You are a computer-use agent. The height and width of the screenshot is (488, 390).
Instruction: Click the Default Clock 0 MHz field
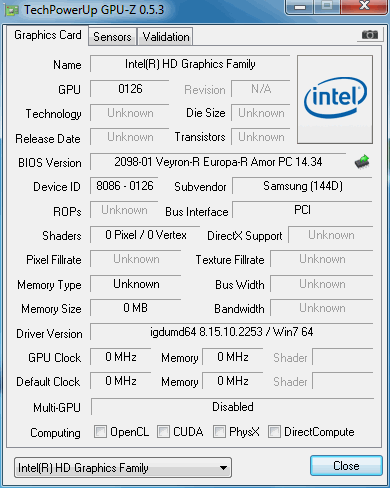coord(121,381)
